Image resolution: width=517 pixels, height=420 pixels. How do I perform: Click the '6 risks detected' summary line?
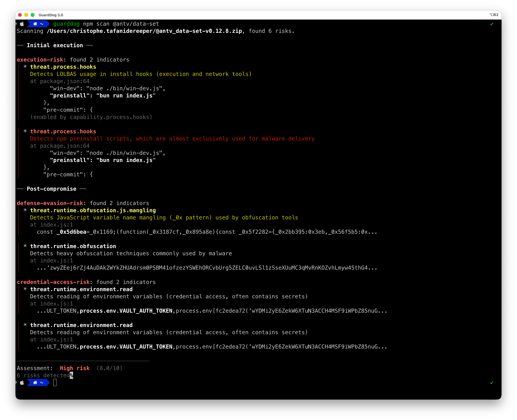coord(43,375)
